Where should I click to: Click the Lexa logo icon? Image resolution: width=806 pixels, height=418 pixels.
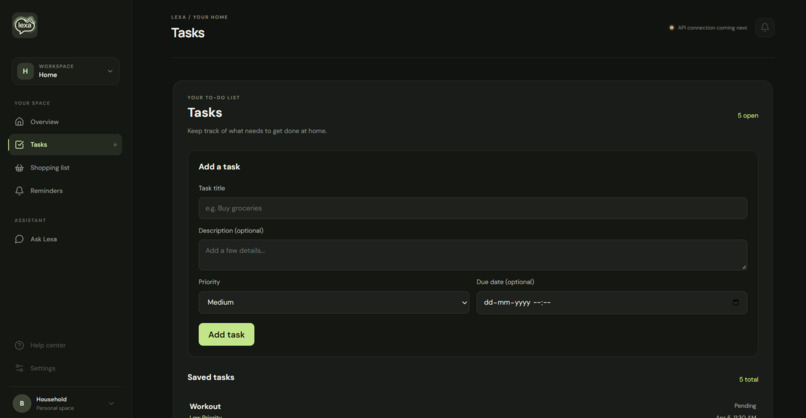[x=25, y=25]
